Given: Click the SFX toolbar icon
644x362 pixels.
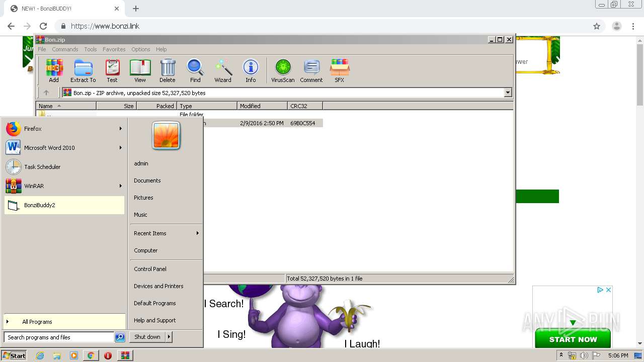Looking at the screenshot, I should tap(340, 70).
